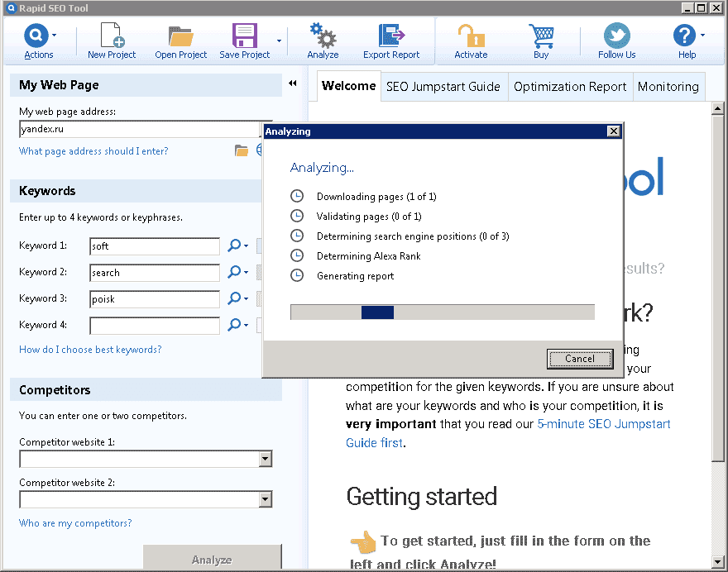The width and height of the screenshot is (728, 572).
Task: Click the Keyword 4 input field
Action: 155,326
